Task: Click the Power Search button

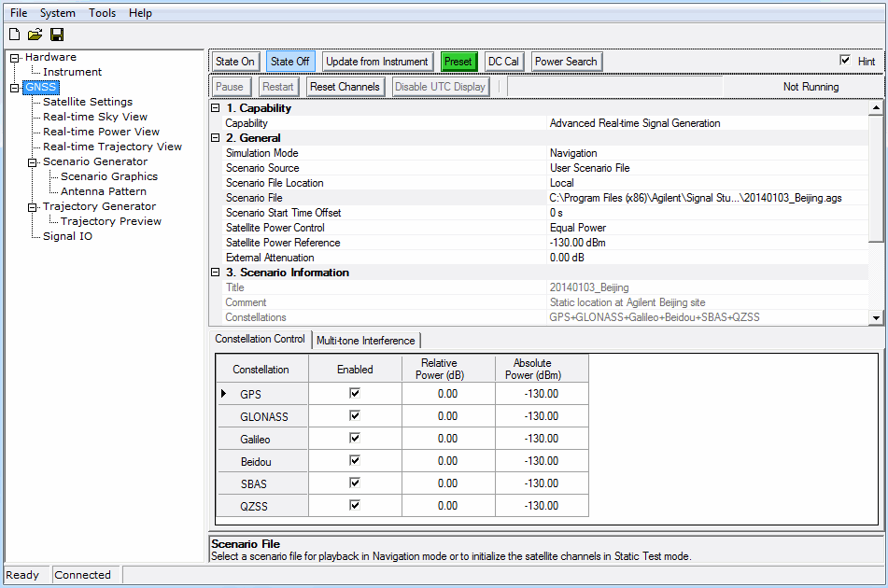Action: (x=566, y=61)
